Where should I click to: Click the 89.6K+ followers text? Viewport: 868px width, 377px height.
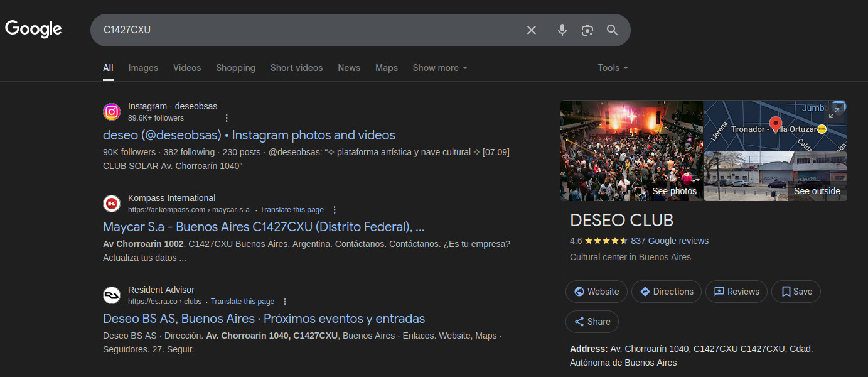pos(156,118)
